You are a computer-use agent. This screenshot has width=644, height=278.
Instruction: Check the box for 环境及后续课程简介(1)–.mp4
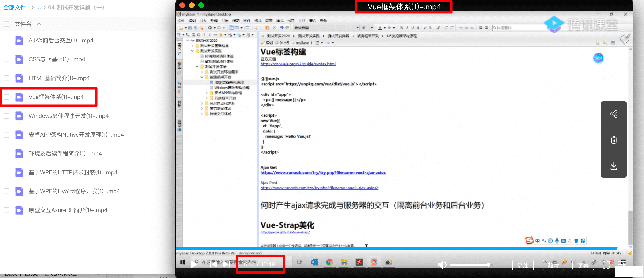coord(7,154)
